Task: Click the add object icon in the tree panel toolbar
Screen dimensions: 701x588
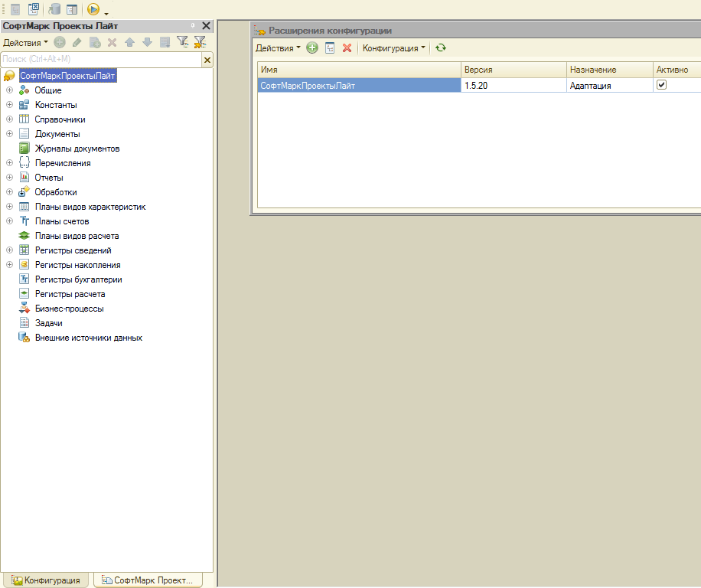Action: [60, 42]
